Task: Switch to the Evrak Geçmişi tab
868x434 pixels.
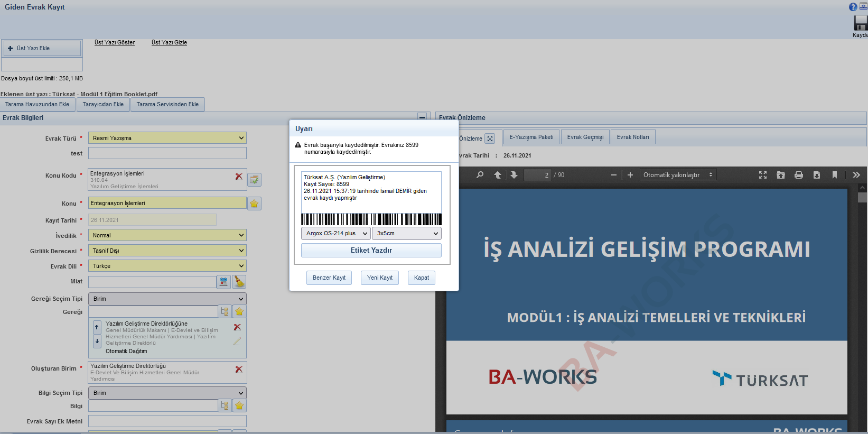Action: [x=585, y=137]
